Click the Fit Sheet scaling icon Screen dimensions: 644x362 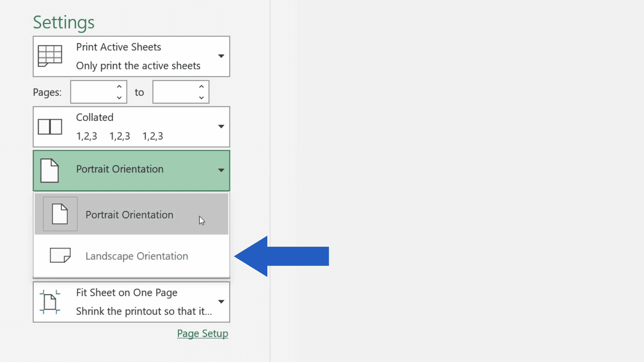click(50, 302)
